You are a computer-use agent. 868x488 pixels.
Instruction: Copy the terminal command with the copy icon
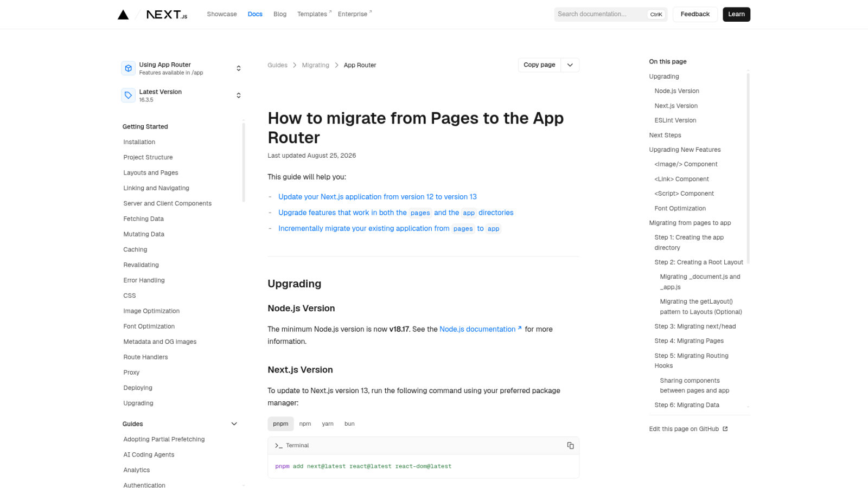pyautogui.click(x=570, y=446)
